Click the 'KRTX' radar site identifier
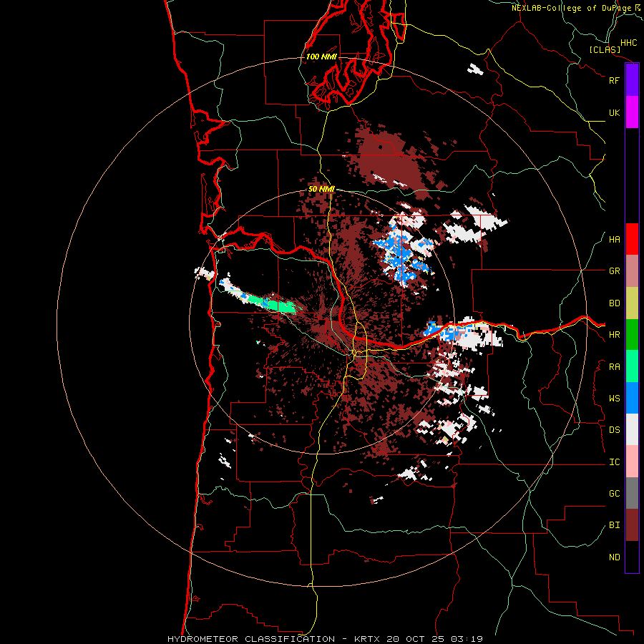Screen dimensions: 644x644 click(367, 639)
